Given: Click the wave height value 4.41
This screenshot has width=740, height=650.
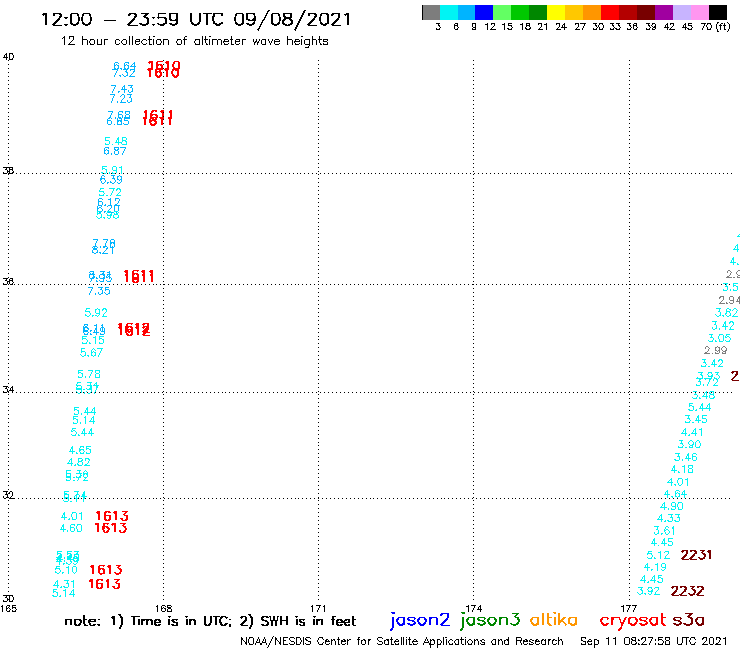Looking at the screenshot, I should 692,432.
